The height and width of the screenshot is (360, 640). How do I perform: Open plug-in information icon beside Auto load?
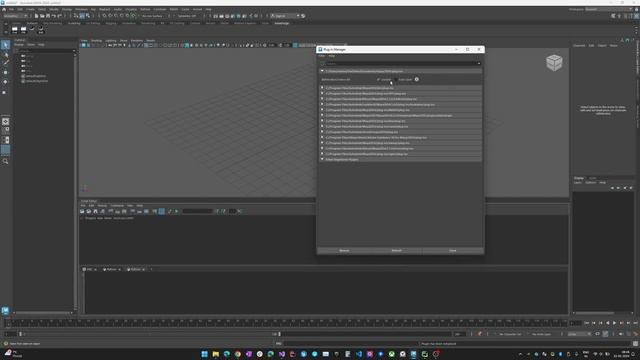coord(417,79)
